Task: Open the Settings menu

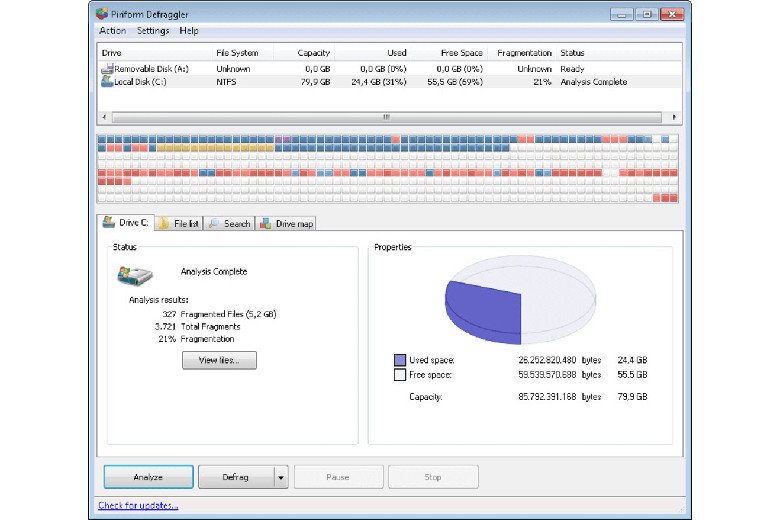Action: point(153,30)
